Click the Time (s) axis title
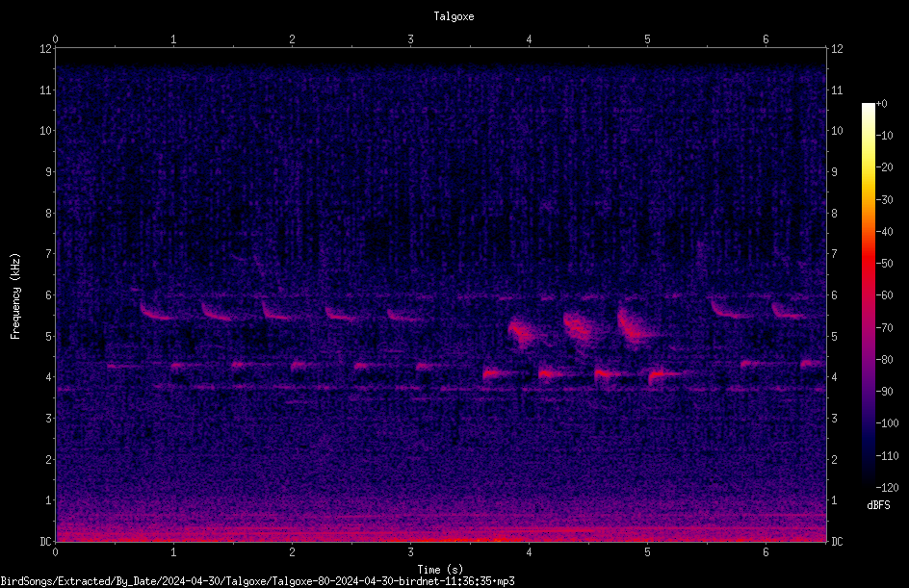 tap(441, 570)
